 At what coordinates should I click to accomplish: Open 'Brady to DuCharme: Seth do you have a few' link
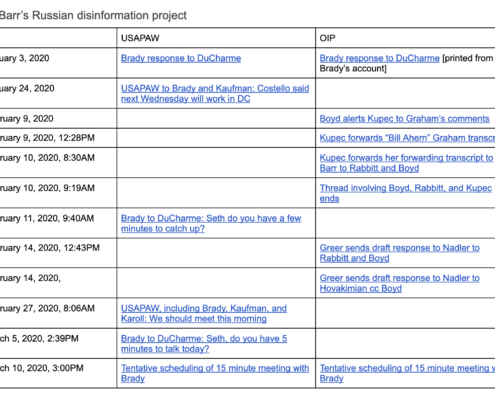[x=211, y=223]
